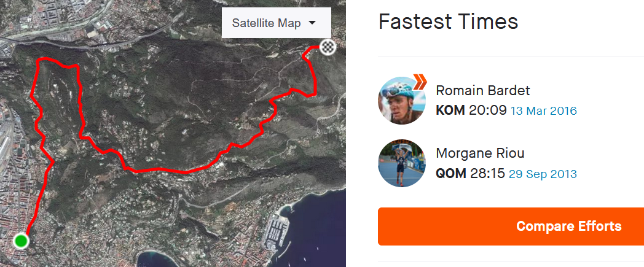Viewport: 644px width, 267px height.
Task: Click the checkered finish flag marker
Action: point(328,47)
